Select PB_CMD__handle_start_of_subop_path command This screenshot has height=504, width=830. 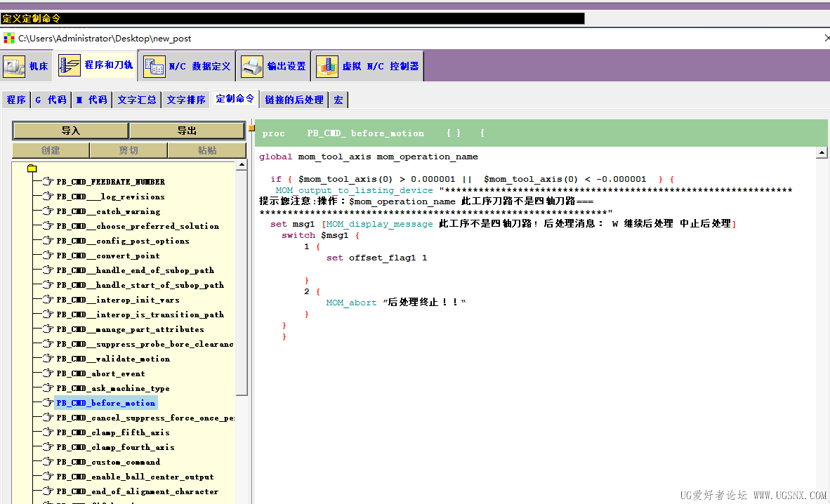(x=140, y=285)
